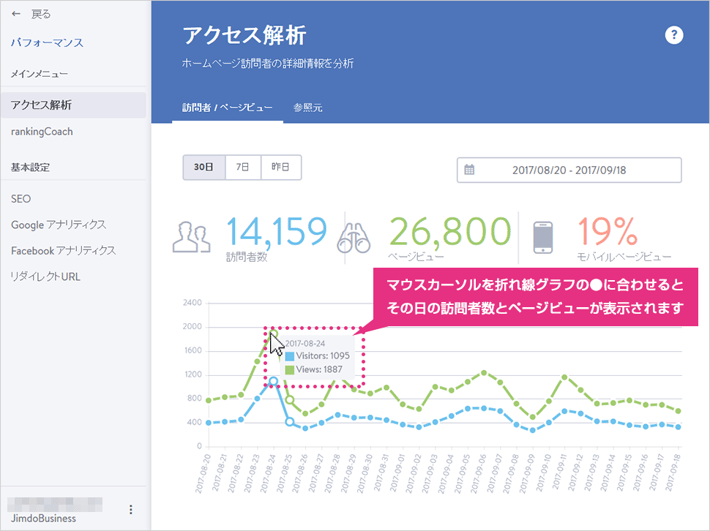Open Facebook アナリティクス settings
The width and height of the screenshot is (710, 531).
point(63,250)
